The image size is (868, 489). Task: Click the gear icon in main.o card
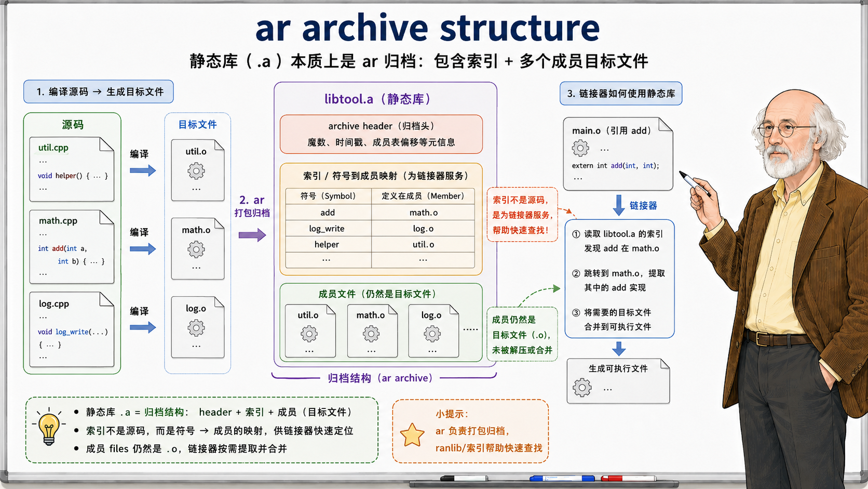point(580,149)
